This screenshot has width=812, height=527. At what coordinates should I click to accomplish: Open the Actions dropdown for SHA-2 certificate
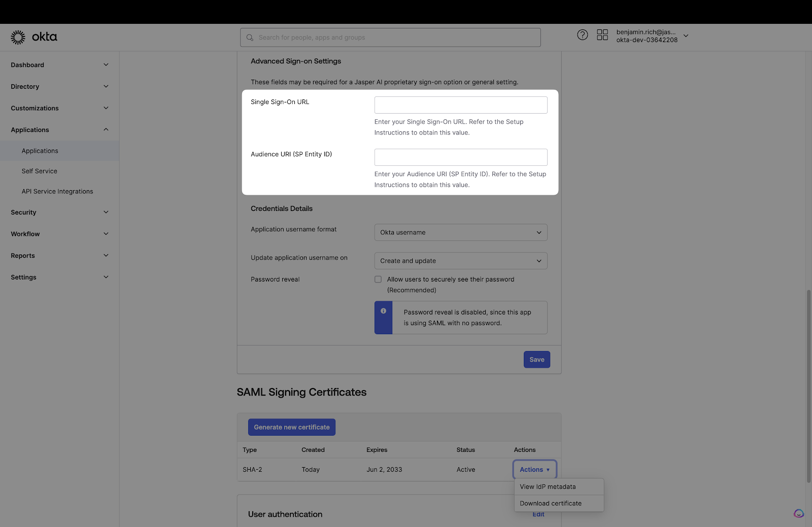(535, 470)
